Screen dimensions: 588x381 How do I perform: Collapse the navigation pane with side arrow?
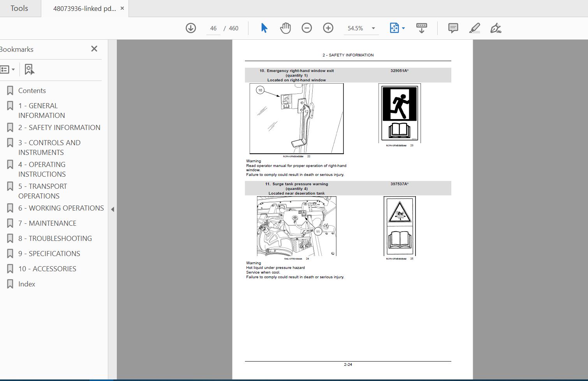tap(113, 209)
